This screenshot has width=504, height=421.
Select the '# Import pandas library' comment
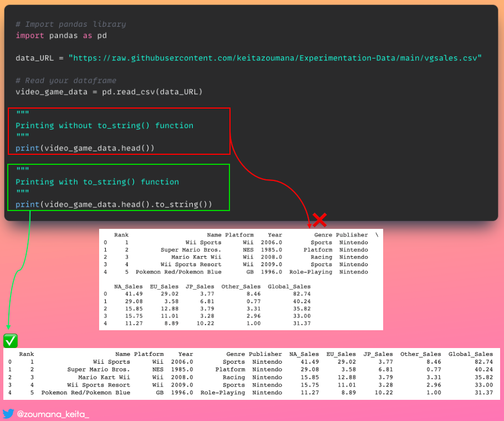click(71, 24)
